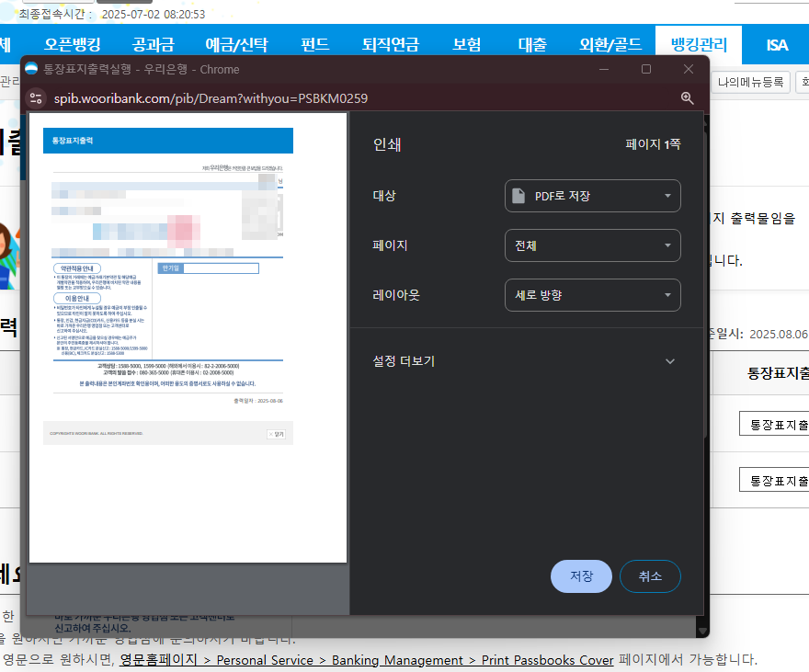This screenshot has width=809, height=672.
Task: Click the 만기일 input field in the preview
Action: (221, 268)
